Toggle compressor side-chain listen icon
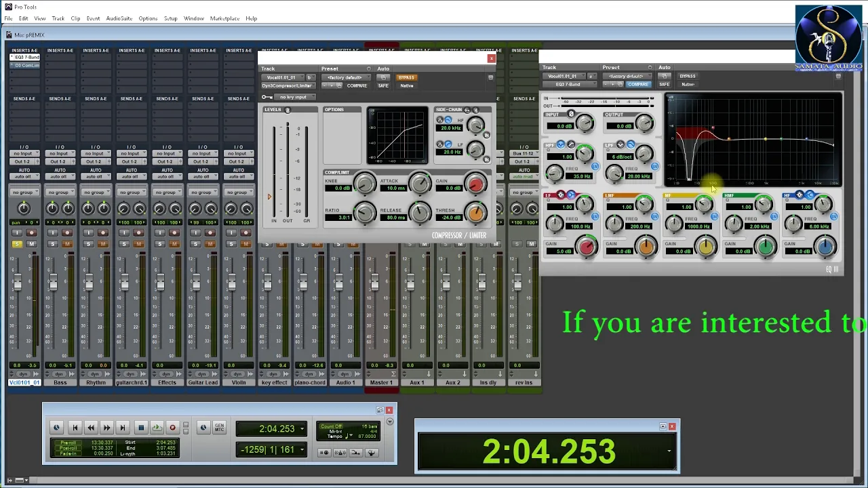 pyautogui.click(x=475, y=110)
